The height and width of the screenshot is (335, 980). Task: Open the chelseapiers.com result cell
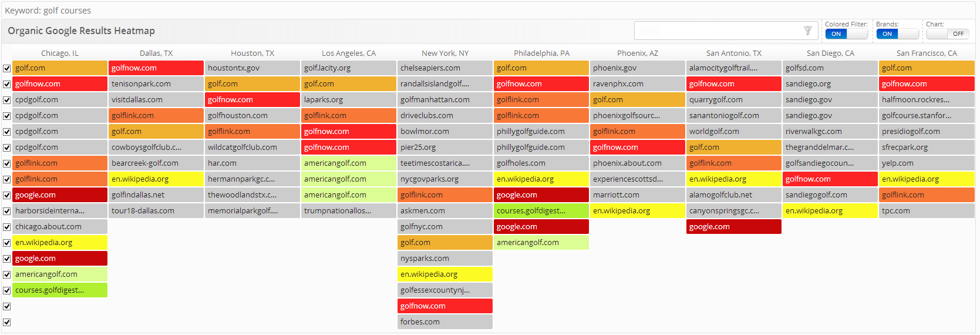[x=445, y=68]
